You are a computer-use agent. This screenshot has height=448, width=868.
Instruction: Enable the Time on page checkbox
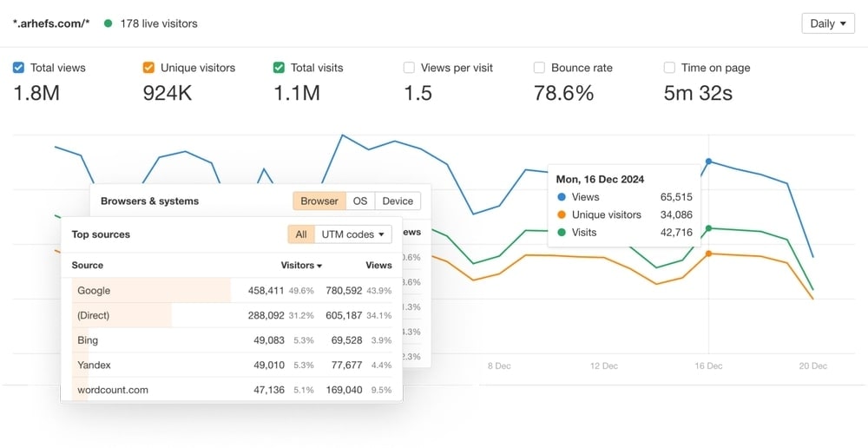click(669, 68)
